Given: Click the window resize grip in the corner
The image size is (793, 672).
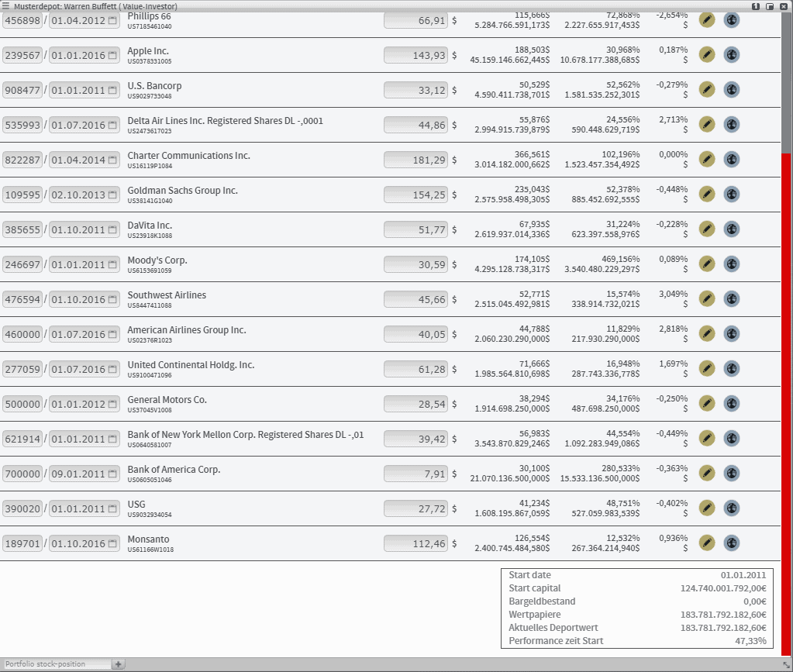Looking at the screenshot, I should pos(787,666).
